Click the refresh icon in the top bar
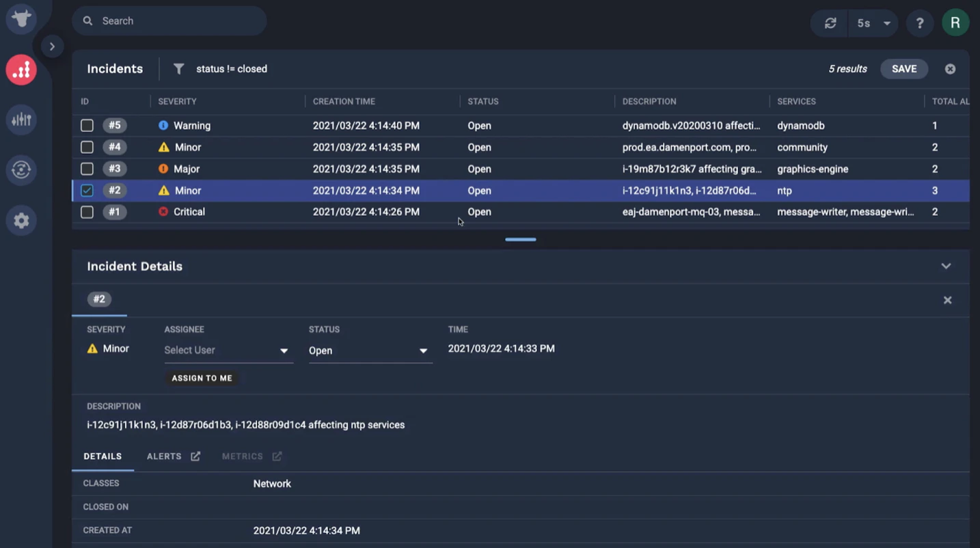The width and height of the screenshot is (980, 548). [x=829, y=23]
